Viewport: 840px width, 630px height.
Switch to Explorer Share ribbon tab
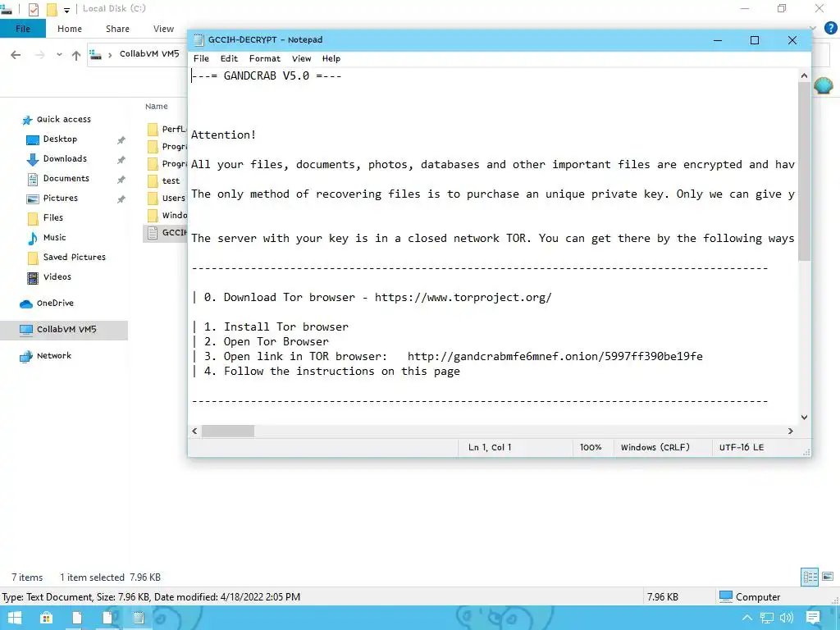coord(117,29)
